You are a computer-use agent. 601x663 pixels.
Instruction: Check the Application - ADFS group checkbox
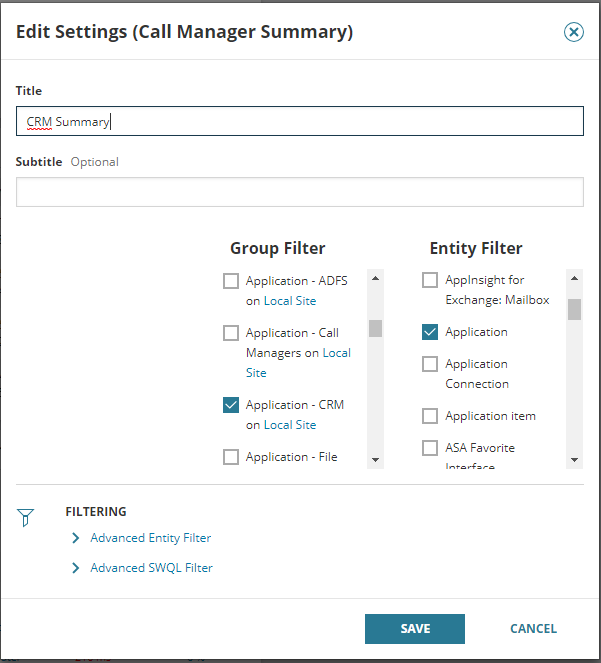[x=231, y=281]
